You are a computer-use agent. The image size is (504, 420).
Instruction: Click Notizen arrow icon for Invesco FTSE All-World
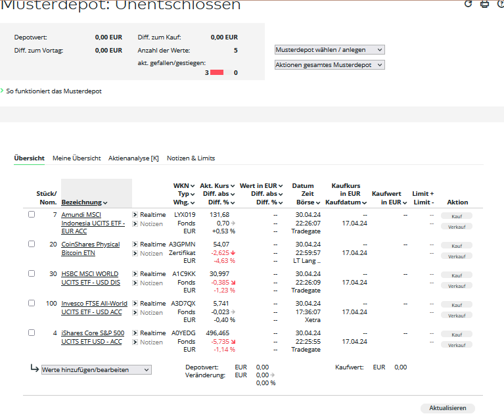(x=135, y=313)
